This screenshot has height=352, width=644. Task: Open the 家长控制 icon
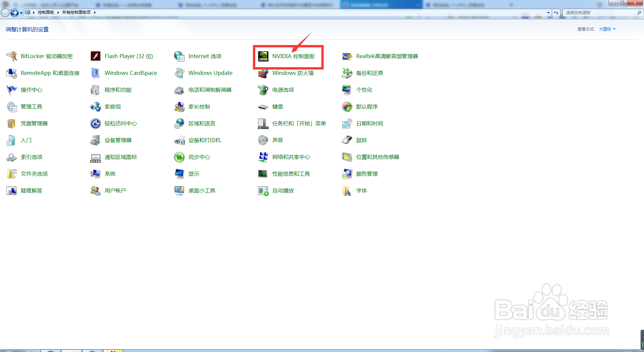click(179, 106)
